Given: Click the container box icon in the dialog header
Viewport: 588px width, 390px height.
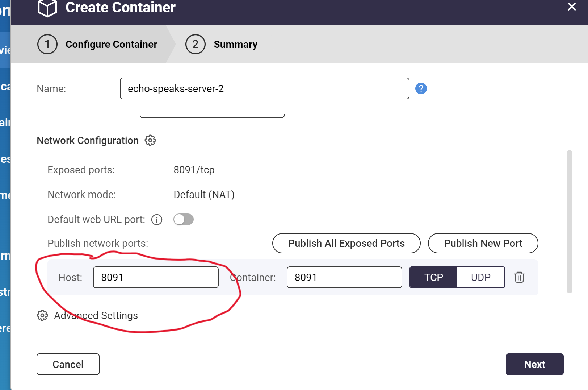Looking at the screenshot, I should (46, 8).
